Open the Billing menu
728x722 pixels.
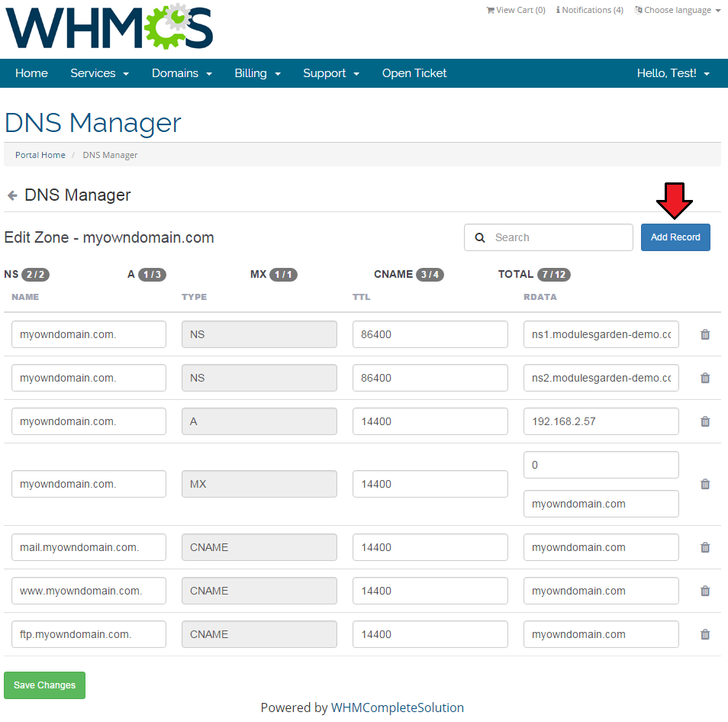257,73
